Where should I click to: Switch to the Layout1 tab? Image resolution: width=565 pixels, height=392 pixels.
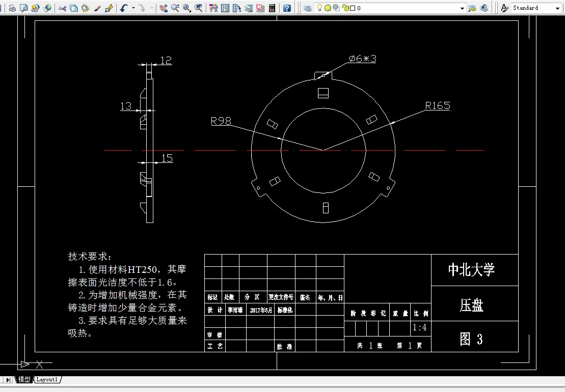click(47, 379)
